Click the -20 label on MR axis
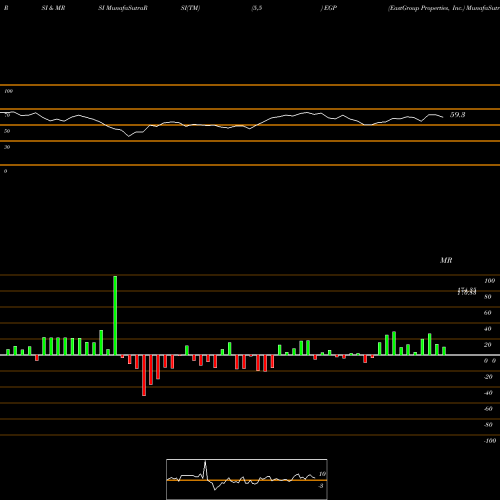The image size is (500, 500). 488,377
